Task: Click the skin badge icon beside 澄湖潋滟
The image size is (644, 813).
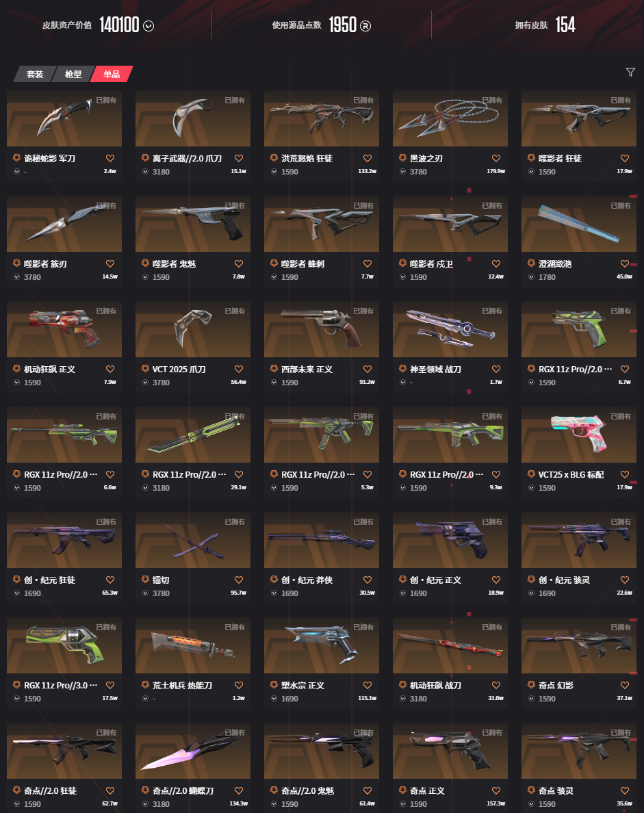Action: pyautogui.click(x=531, y=263)
